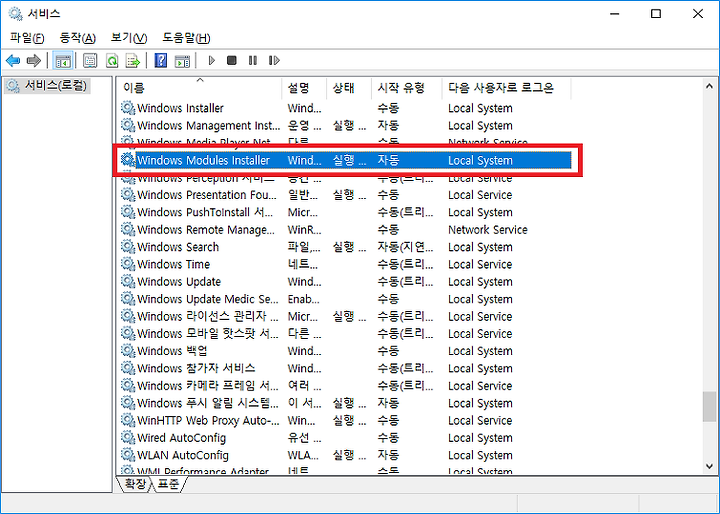Open the 파일(F) menu

coord(27,38)
